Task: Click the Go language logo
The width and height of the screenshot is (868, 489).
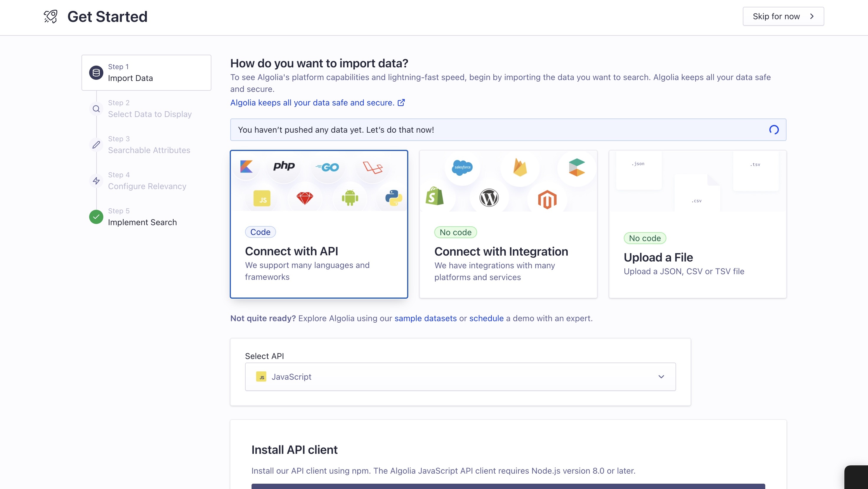Action: coord(327,167)
